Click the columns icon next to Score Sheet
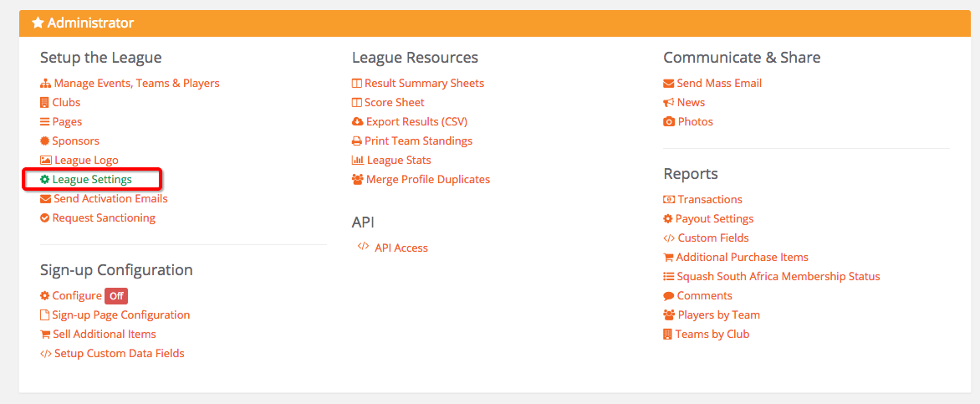Screen dimensions: 980x404 357,103
